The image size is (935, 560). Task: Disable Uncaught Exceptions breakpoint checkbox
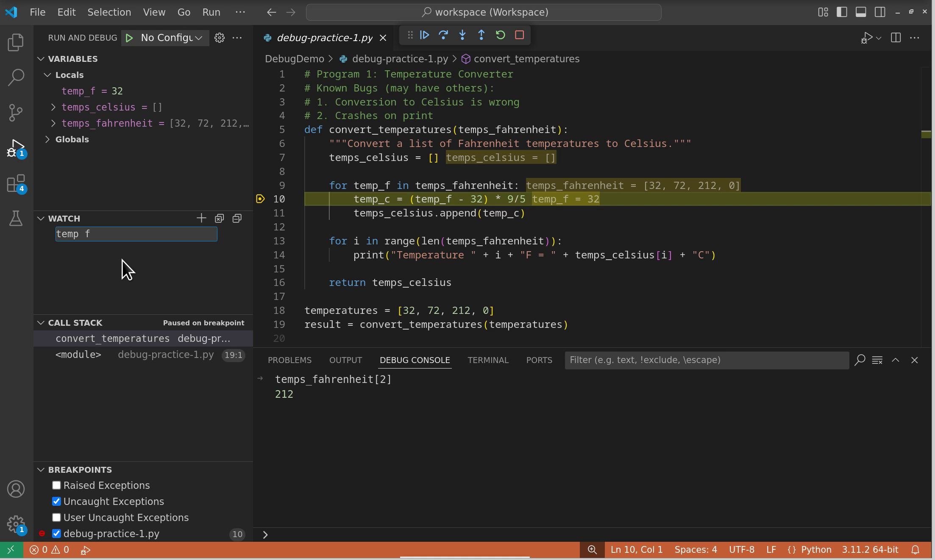(x=56, y=501)
